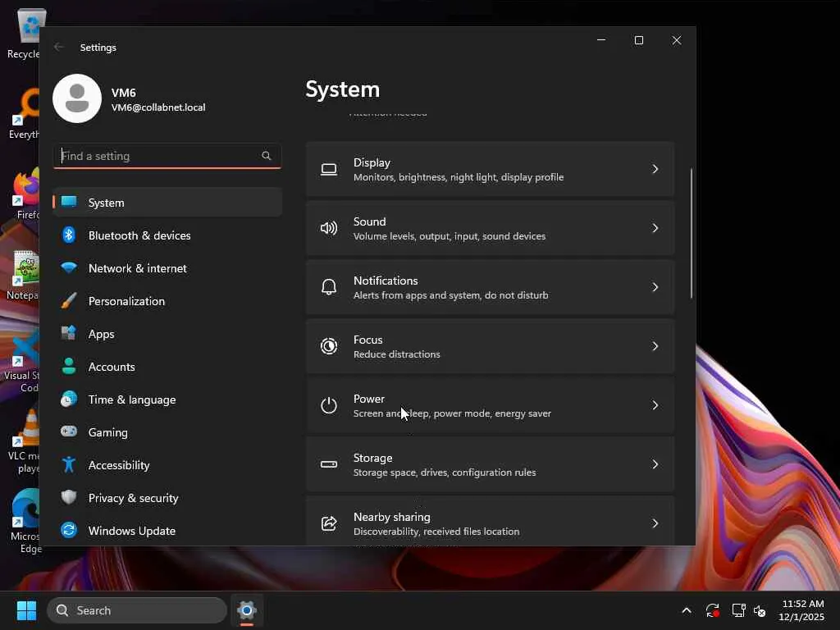Expand Display settings using its chevron
840x630 pixels.
click(x=655, y=169)
